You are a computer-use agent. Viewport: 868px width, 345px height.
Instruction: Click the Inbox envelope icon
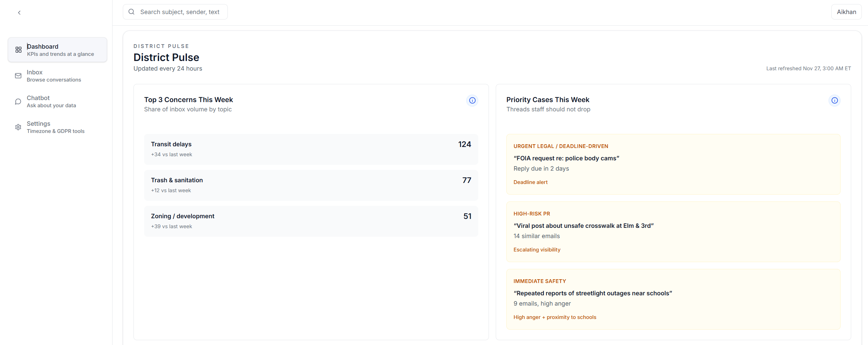pos(18,76)
